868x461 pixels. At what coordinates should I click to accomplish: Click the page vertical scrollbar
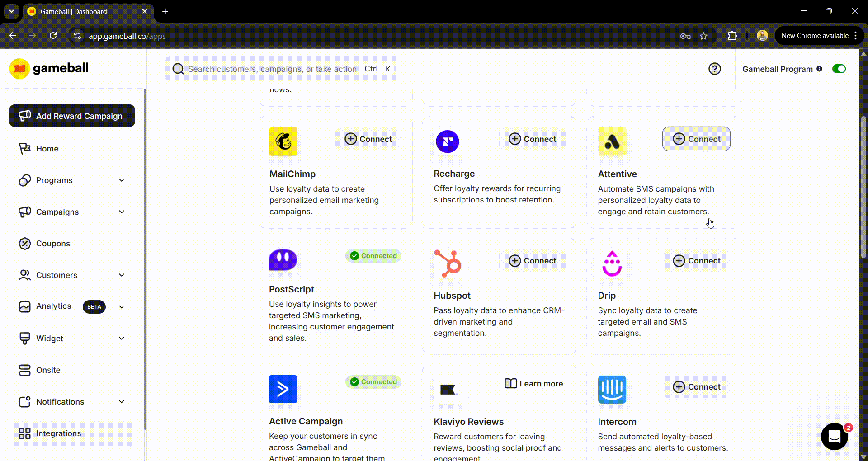coord(863,187)
